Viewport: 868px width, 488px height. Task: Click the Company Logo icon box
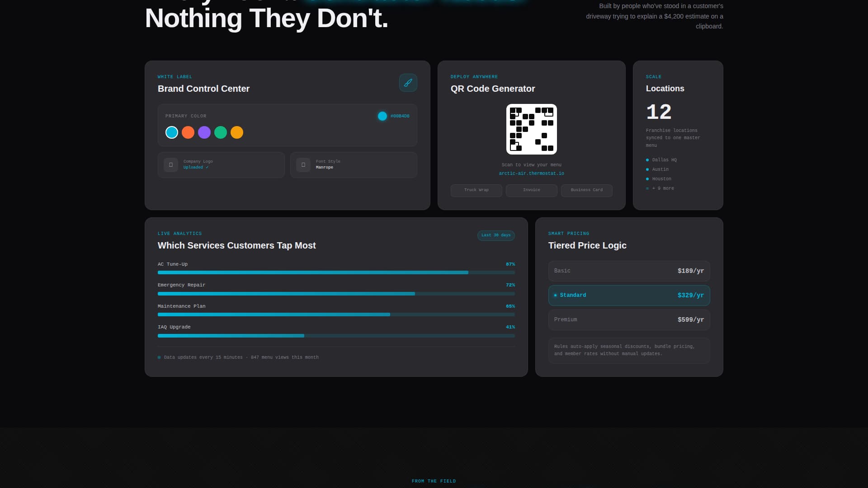171,165
